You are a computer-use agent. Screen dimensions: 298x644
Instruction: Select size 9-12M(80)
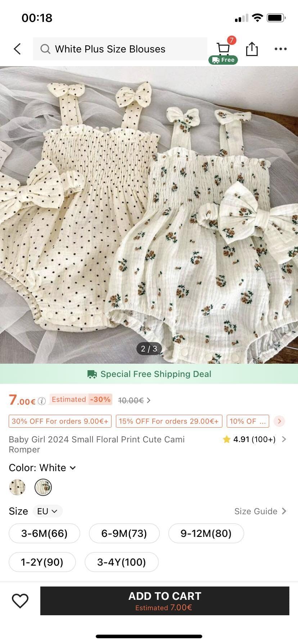coord(206,533)
